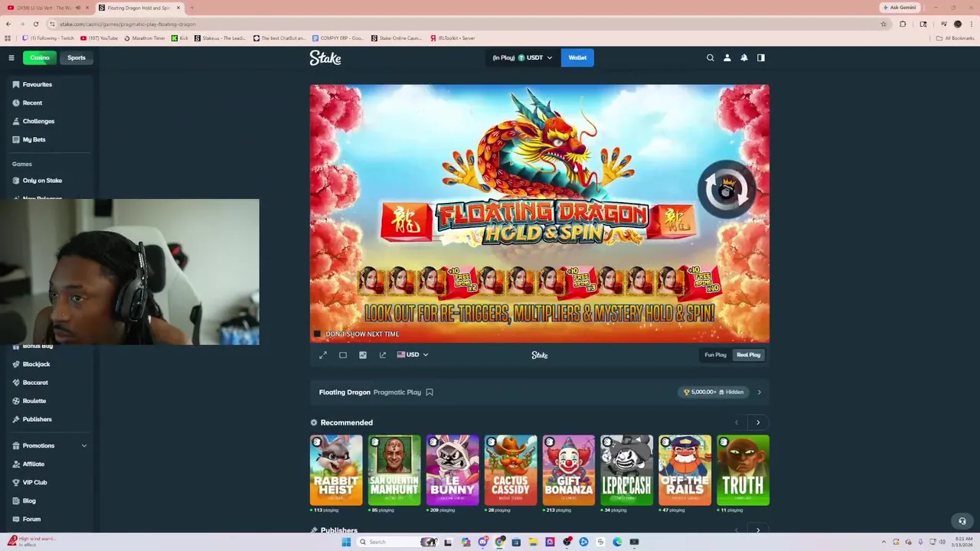Bookmark this page with the star icon

click(884, 24)
